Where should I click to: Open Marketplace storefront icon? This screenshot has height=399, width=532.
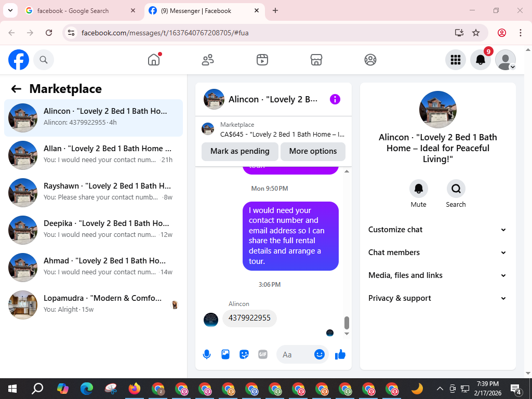[316, 60]
